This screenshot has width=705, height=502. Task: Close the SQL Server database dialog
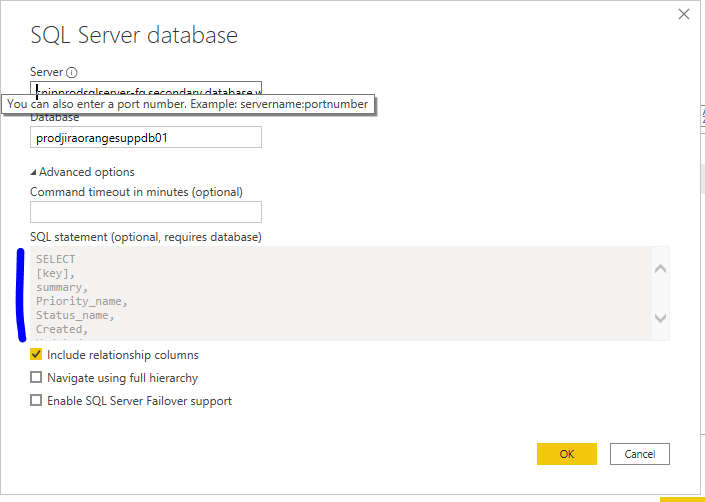pyautogui.click(x=684, y=14)
